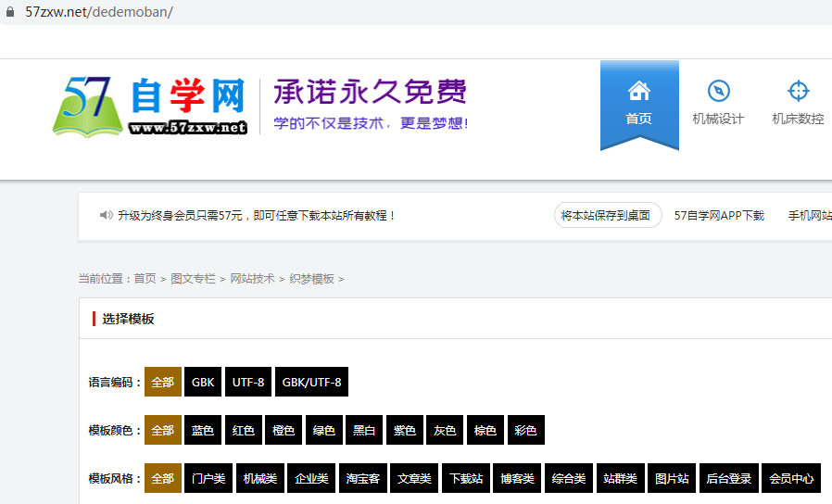Select the 企业类 template style

point(311,479)
